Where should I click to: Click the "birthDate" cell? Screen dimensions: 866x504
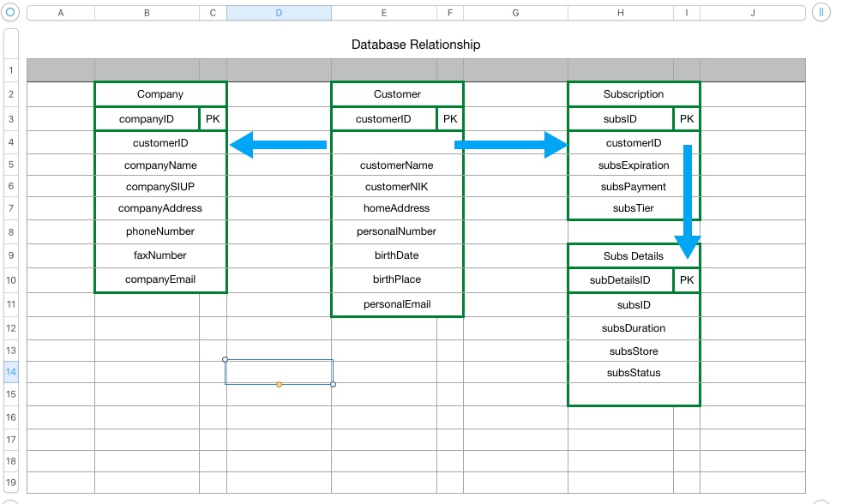[x=397, y=255]
